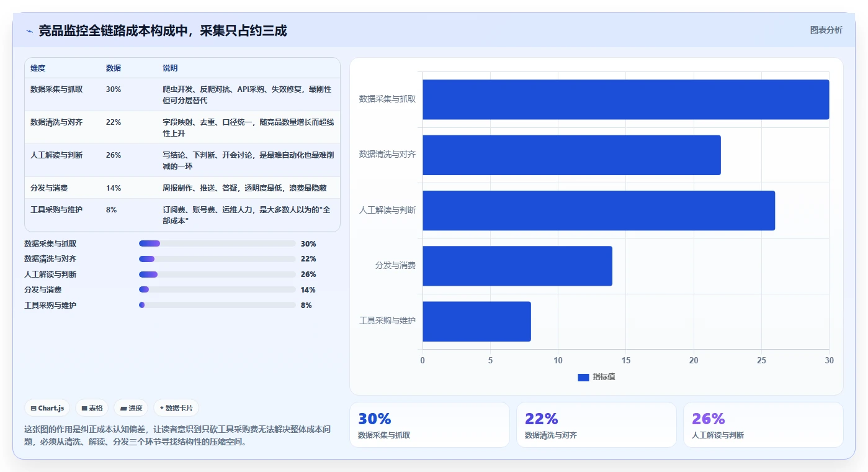Click the 数据清洗与对齐 progress bar
The width and height of the screenshot is (868, 472).
[x=217, y=259]
